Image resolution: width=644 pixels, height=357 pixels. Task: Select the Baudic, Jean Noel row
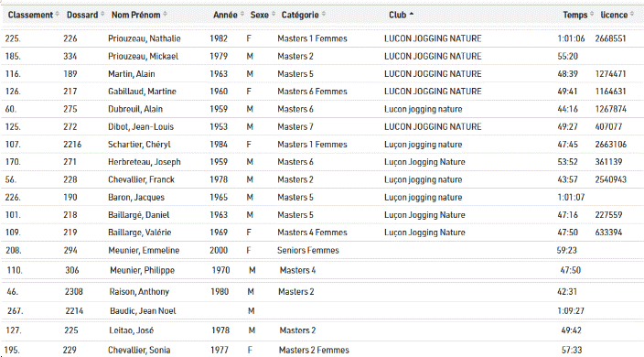322,311
